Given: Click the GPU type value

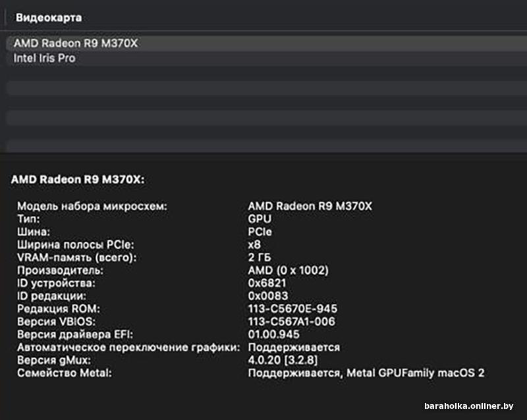Looking at the screenshot, I should coord(260,219).
